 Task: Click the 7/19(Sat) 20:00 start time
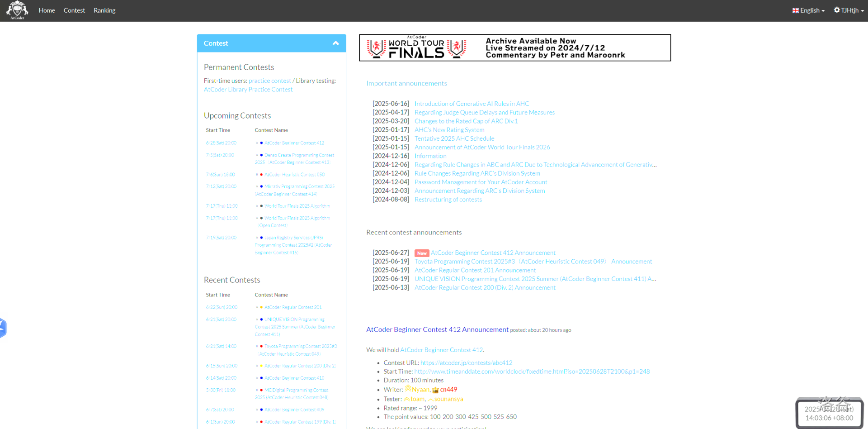pyautogui.click(x=221, y=238)
